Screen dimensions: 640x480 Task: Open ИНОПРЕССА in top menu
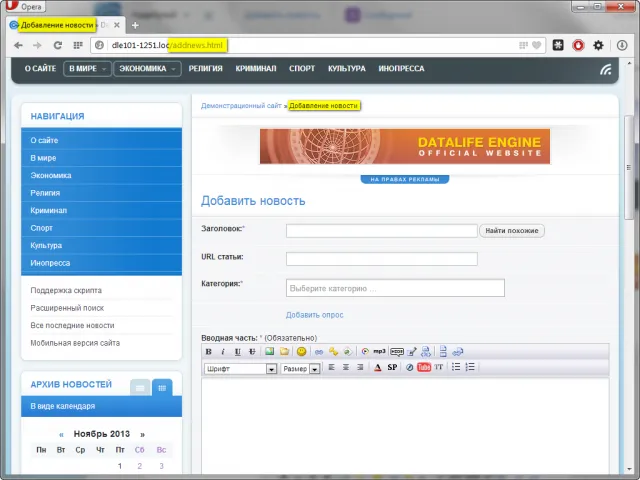coord(401,69)
